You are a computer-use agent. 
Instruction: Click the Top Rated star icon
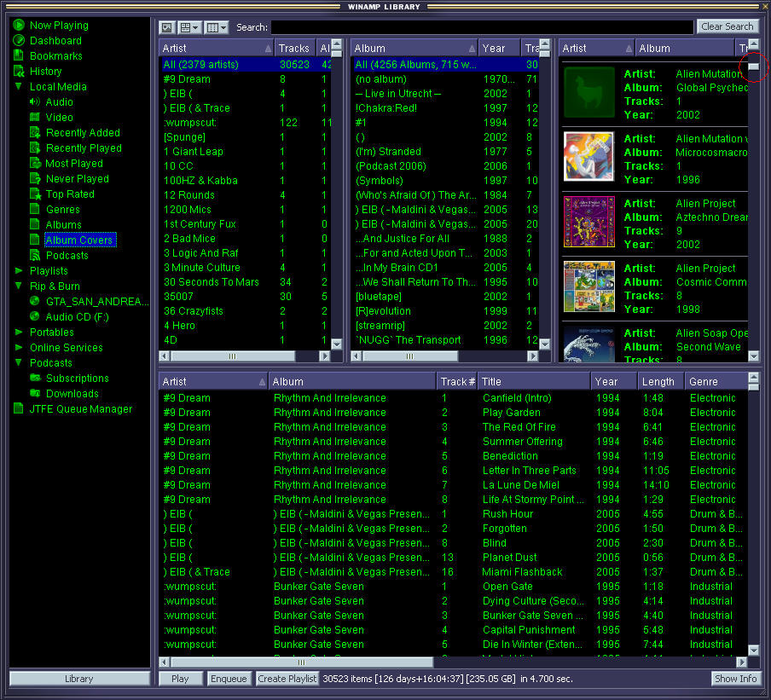pos(35,194)
